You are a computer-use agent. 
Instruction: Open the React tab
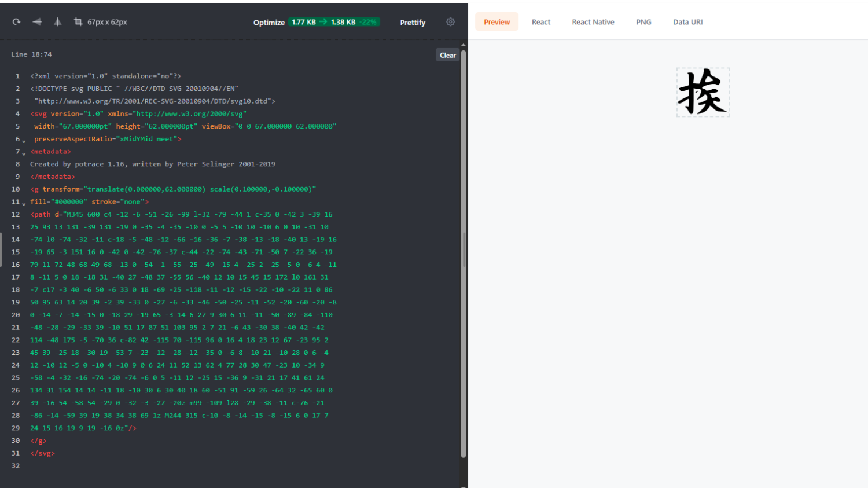click(x=540, y=22)
